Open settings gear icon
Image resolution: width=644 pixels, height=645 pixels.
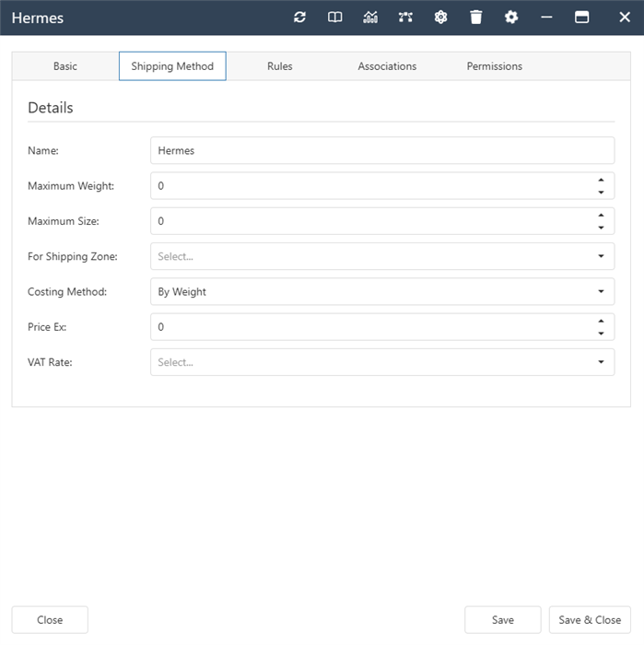pyautogui.click(x=511, y=18)
